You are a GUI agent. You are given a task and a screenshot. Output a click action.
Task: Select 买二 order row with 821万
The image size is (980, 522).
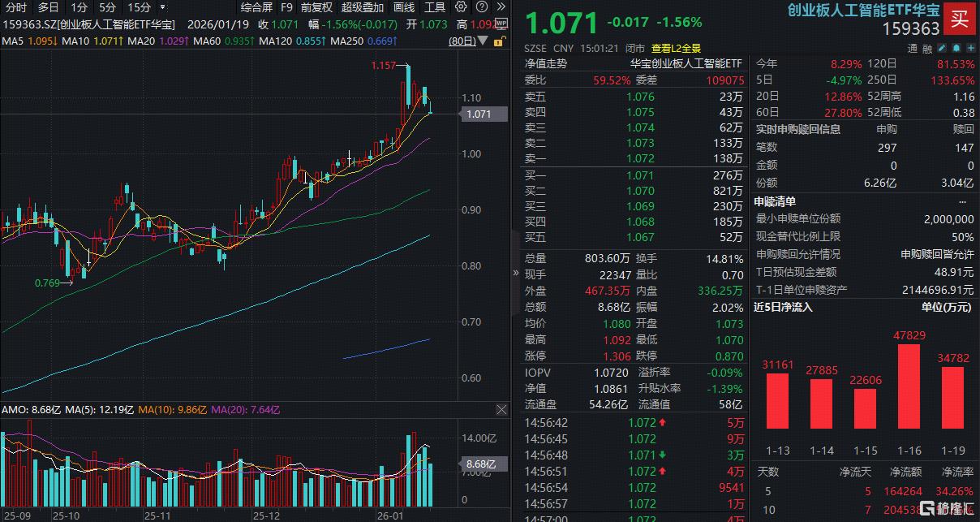click(x=634, y=191)
